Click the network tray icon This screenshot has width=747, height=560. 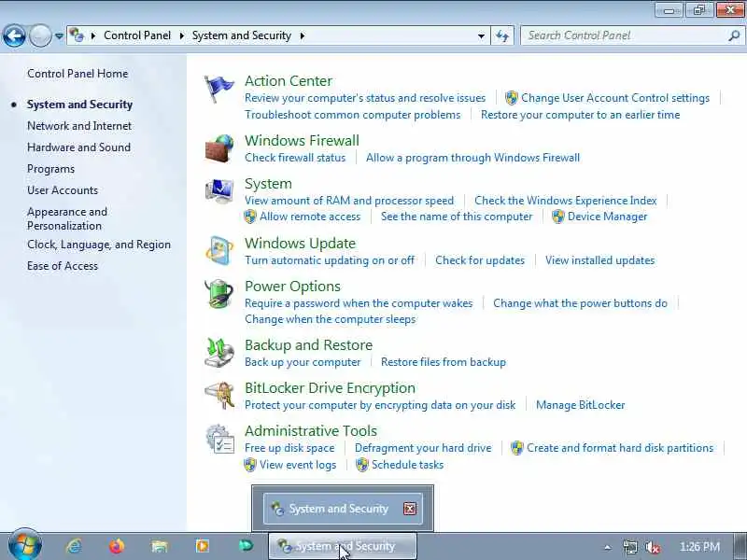(630, 547)
